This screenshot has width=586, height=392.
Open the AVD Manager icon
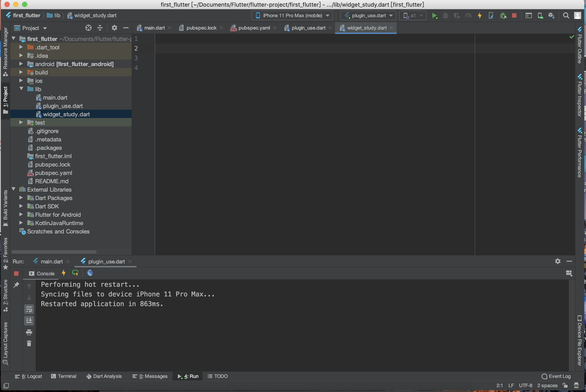click(x=540, y=15)
